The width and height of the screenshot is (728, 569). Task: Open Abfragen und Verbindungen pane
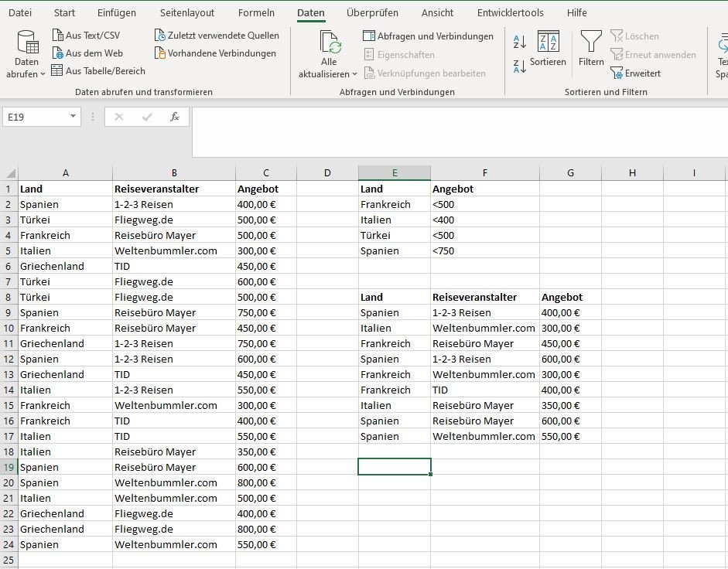(x=428, y=36)
